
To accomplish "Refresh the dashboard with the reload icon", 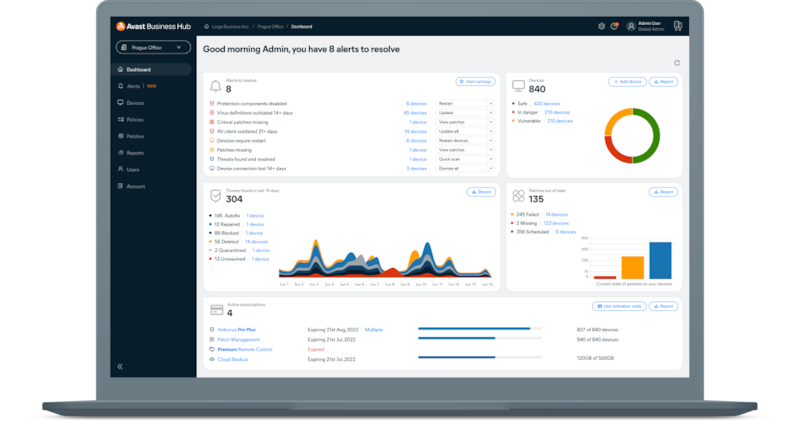I will [677, 62].
